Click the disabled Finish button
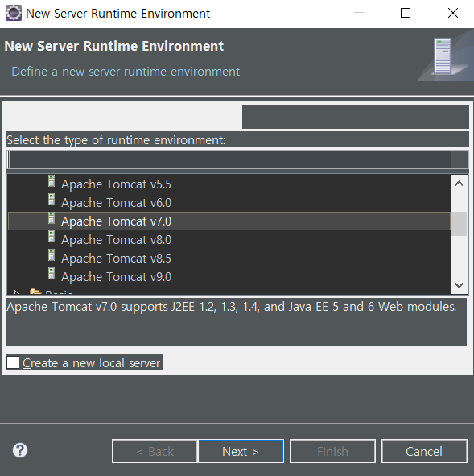 click(x=332, y=451)
